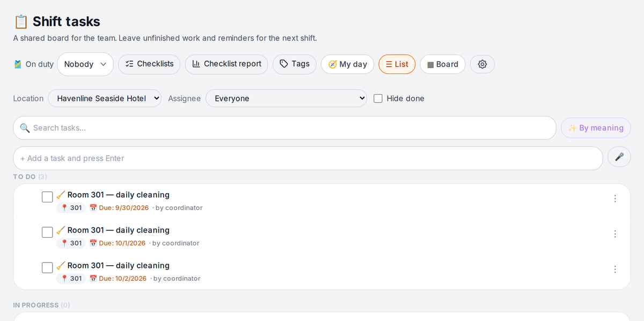This screenshot has width=644, height=321.
Task: Tick the checkbox for the task due 10/1/2026
Action: coord(47,232)
